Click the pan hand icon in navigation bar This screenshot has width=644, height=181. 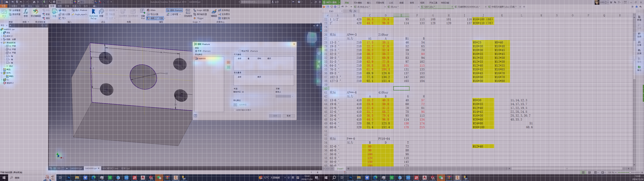coord(319,61)
